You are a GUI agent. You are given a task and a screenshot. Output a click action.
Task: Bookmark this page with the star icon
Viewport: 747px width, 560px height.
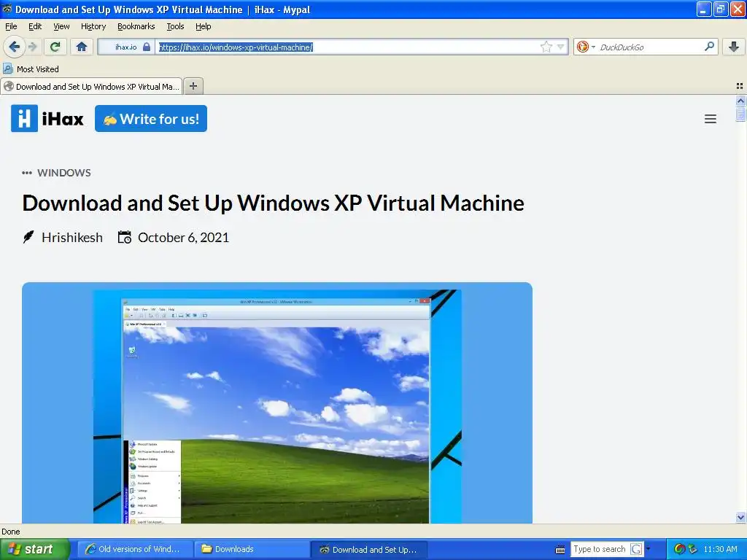pyautogui.click(x=546, y=47)
